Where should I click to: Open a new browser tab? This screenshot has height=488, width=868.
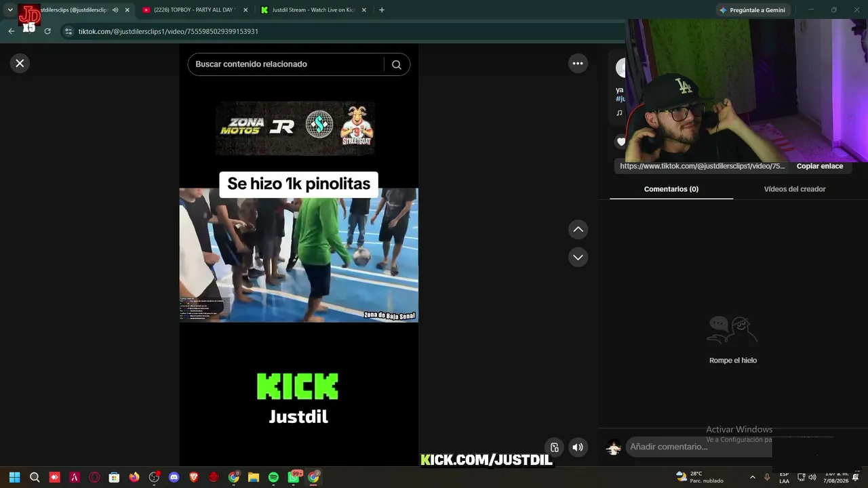click(382, 10)
